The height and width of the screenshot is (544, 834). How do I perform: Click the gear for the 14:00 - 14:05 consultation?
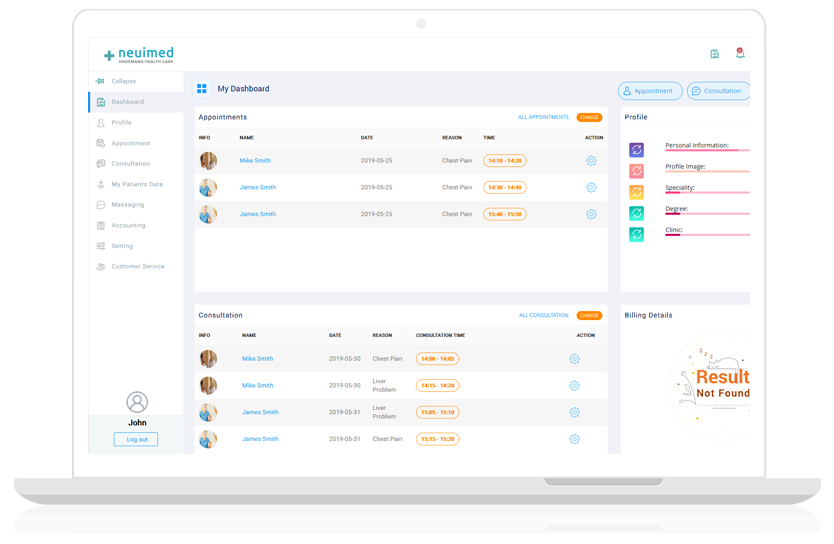(574, 359)
